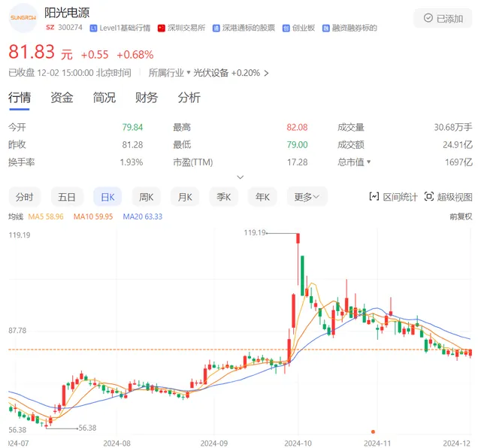Open the 财务 tab
Screen dimensions: 481x448
147,98
